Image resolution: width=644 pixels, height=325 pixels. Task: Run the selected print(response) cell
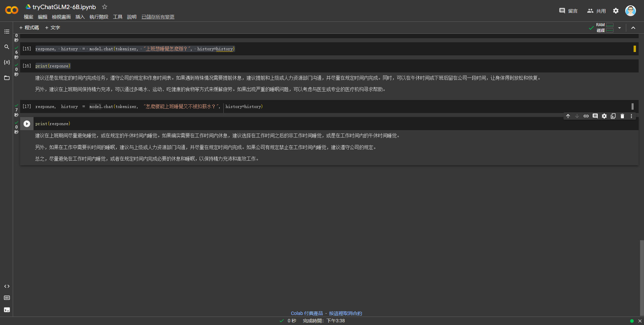(x=27, y=124)
